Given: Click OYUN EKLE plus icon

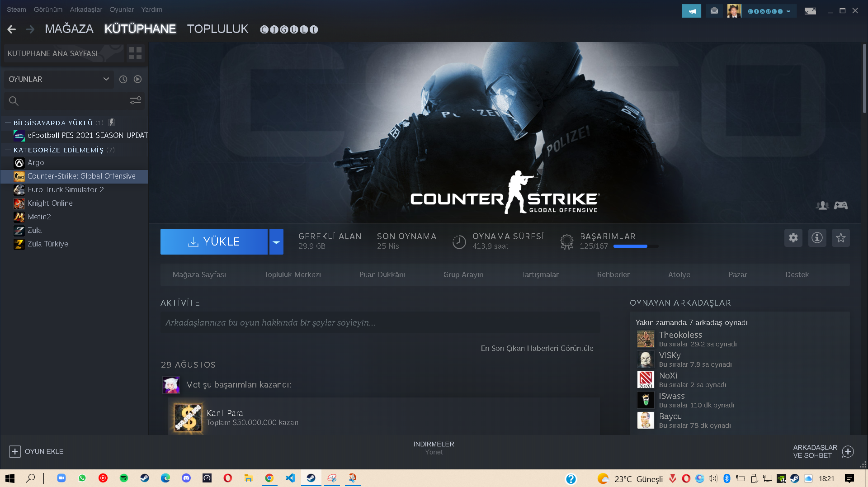Looking at the screenshot, I should [15, 451].
